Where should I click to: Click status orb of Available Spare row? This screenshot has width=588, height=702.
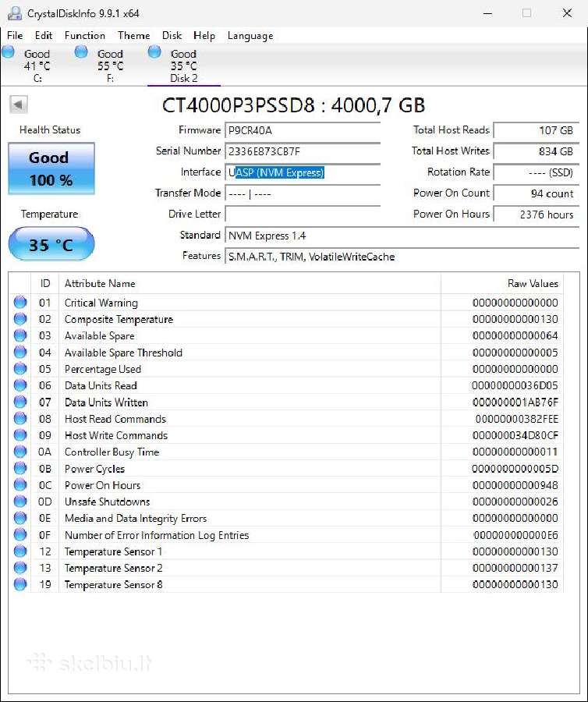pyautogui.click(x=20, y=335)
